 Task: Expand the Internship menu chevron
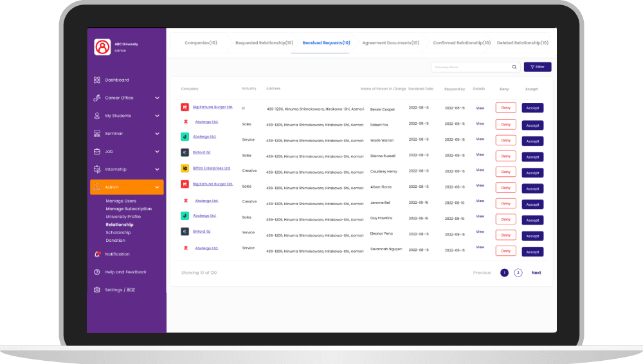click(x=157, y=169)
